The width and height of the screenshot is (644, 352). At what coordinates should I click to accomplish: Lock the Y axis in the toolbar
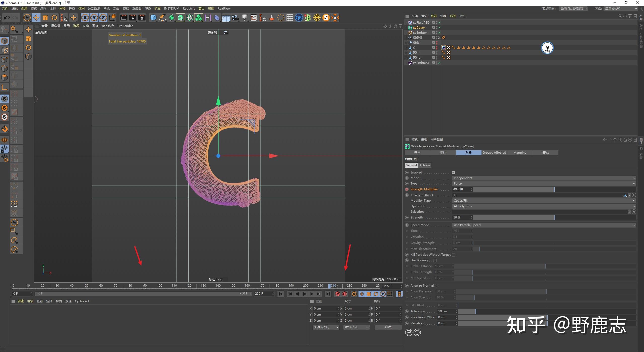click(94, 18)
